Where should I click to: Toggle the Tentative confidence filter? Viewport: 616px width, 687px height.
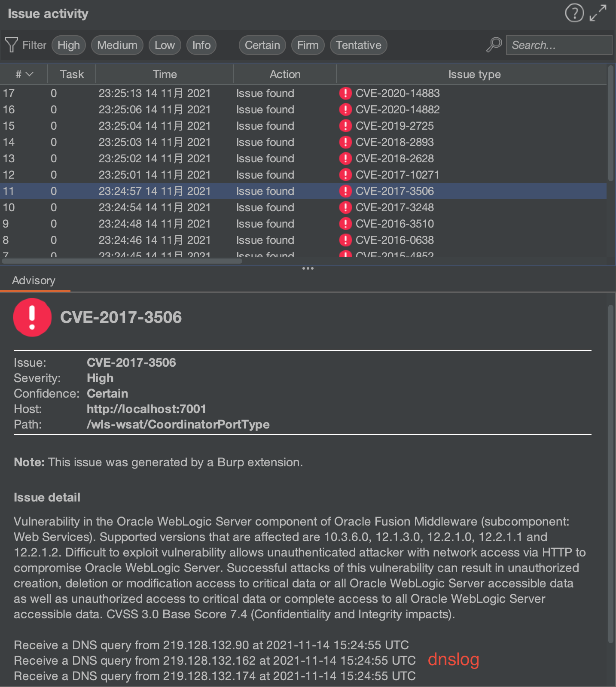[359, 45]
